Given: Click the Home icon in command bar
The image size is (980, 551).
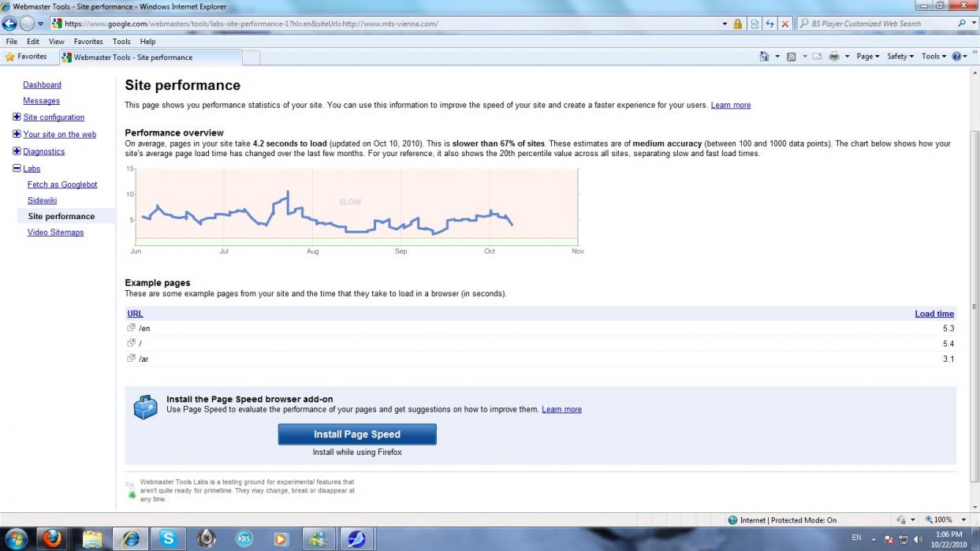Looking at the screenshot, I should [x=764, y=57].
